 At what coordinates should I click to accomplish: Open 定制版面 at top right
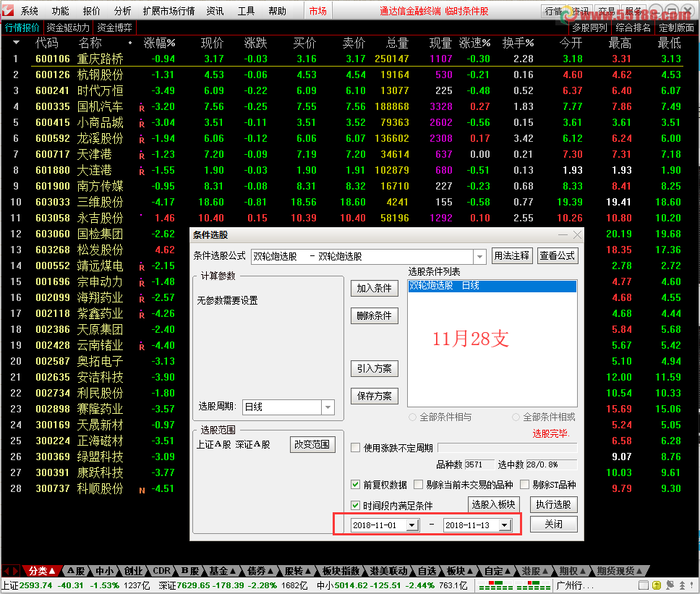click(x=676, y=27)
